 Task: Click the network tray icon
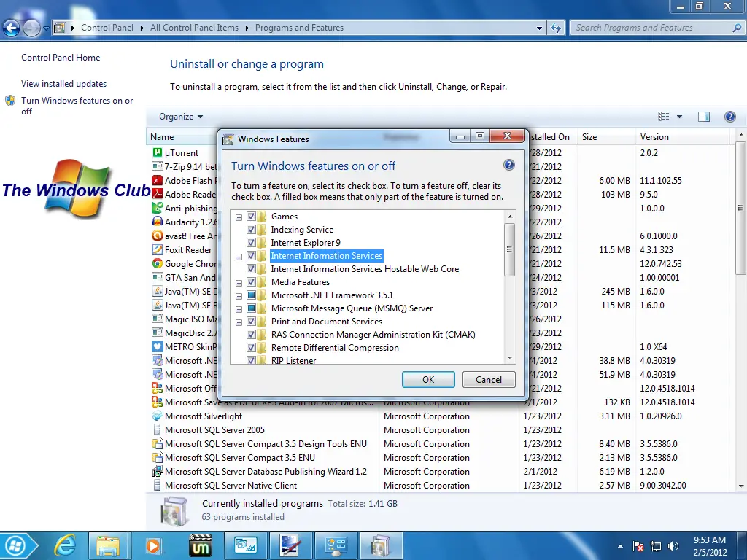pos(656,546)
